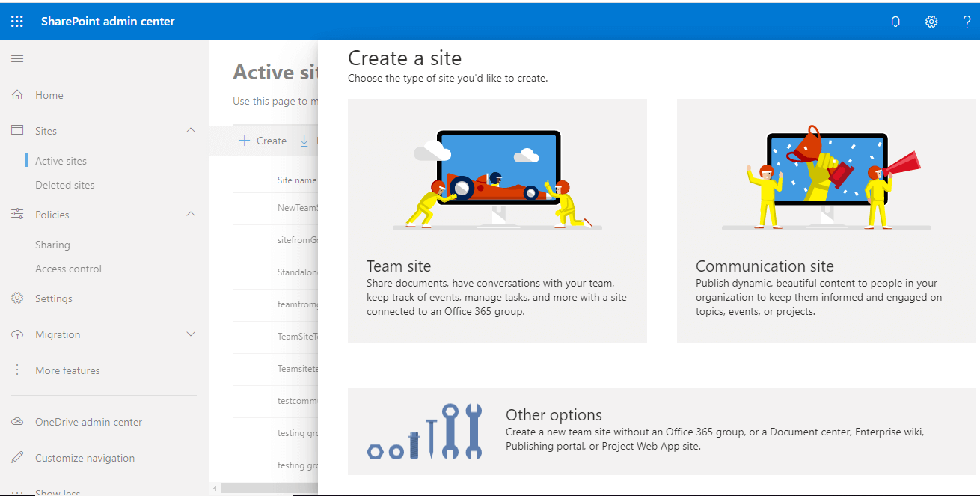Open Access control under Policies
Image resolution: width=980 pixels, height=496 pixels.
click(x=68, y=269)
